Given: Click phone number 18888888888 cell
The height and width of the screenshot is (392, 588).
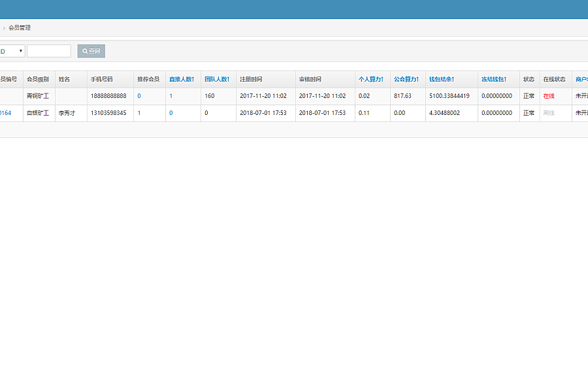Looking at the screenshot, I should 108,96.
